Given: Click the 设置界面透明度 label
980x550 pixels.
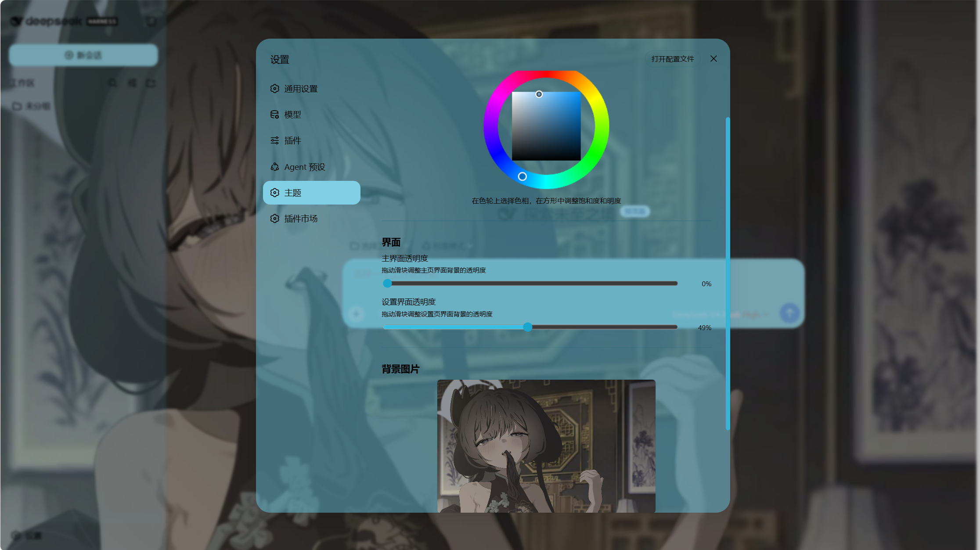Looking at the screenshot, I should tap(408, 302).
